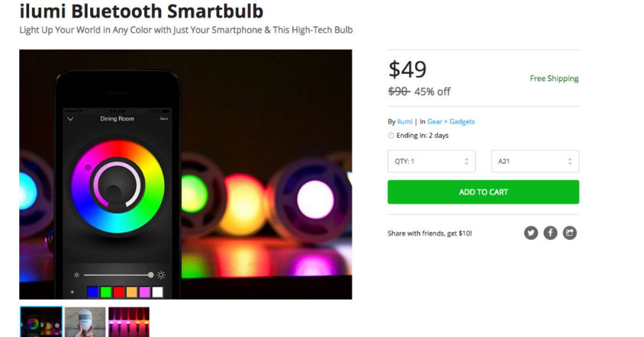Click the stepper arrows on the QTY field
The width and height of the screenshot is (644, 337).
coord(466,161)
